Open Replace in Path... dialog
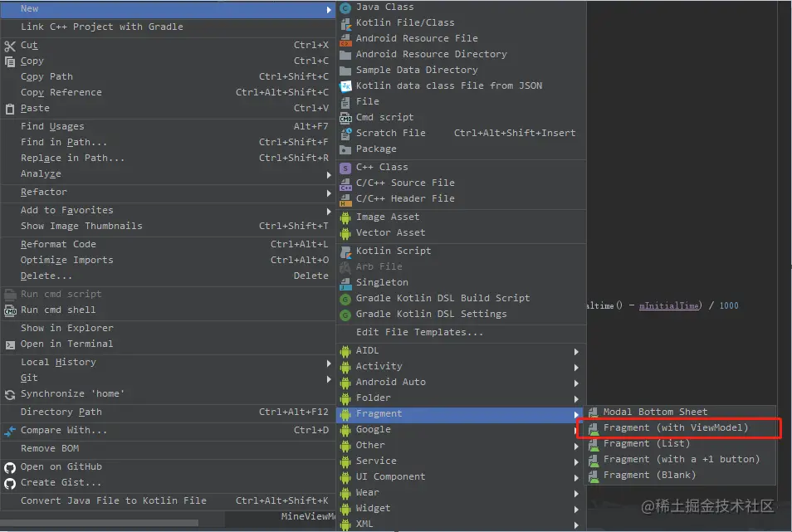 (167, 158)
